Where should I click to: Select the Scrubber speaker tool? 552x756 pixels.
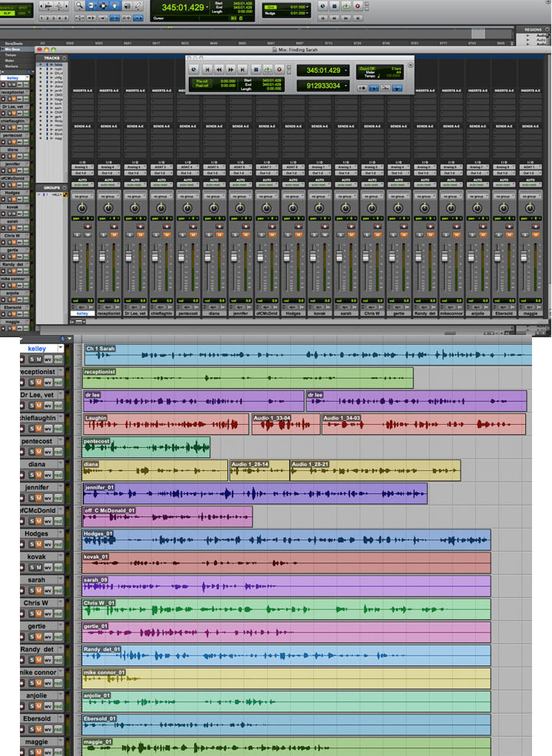coord(127,6)
